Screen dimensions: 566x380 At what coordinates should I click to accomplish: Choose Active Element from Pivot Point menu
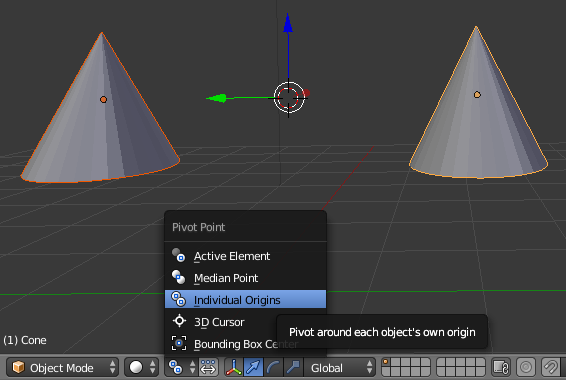click(245, 256)
